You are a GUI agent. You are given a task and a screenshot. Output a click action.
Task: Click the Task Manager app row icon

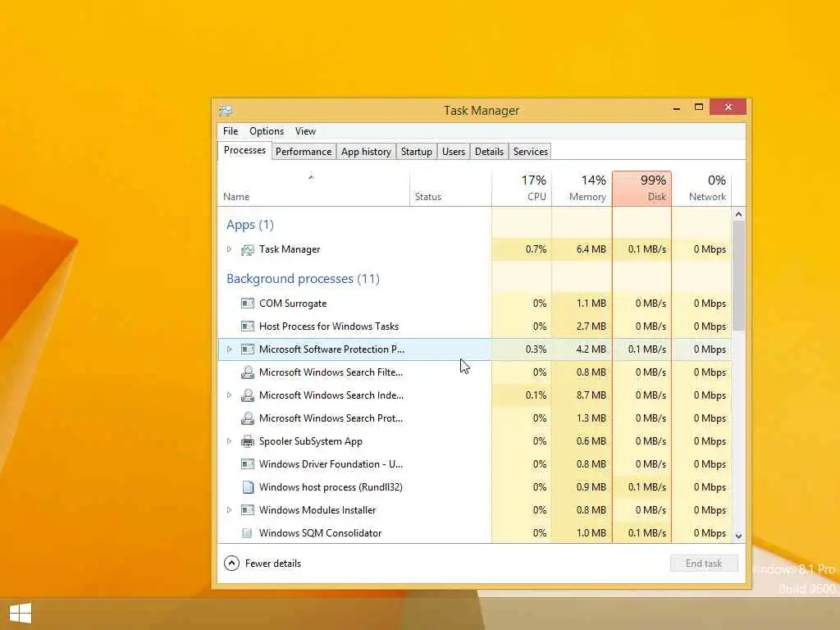pyautogui.click(x=247, y=249)
